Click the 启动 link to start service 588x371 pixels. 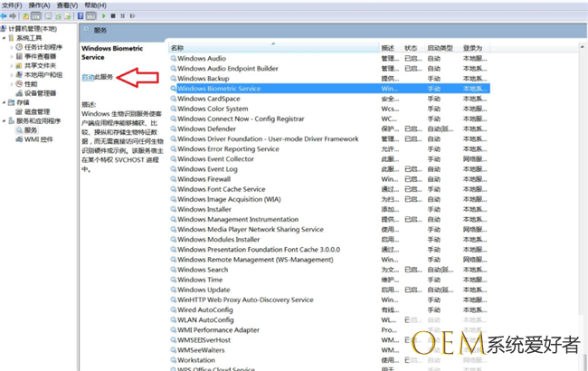click(88, 77)
